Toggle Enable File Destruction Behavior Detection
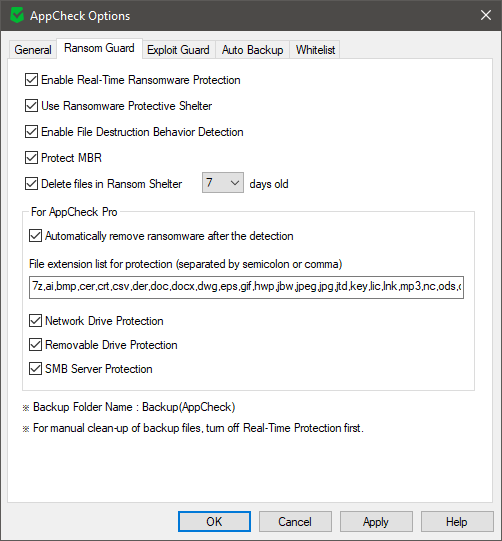502x541 pixels. click(31, 132)
